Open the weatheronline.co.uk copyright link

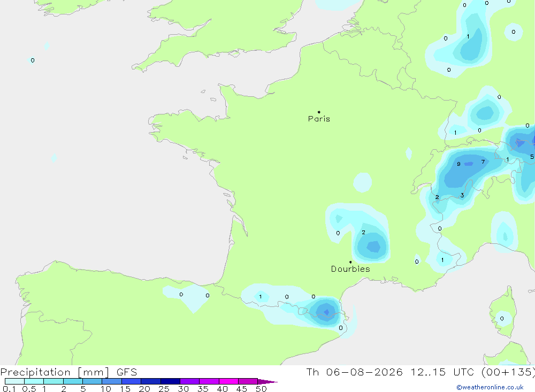[490, 387]
